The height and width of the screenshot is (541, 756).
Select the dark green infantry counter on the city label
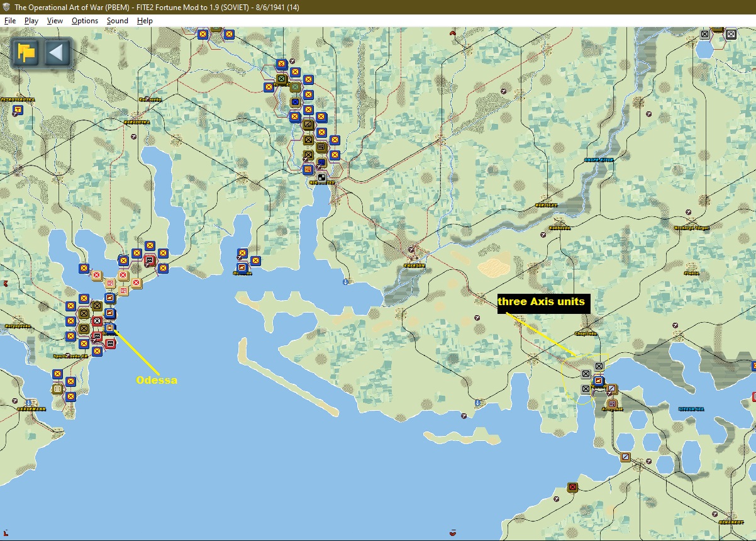tap(281, 79)
